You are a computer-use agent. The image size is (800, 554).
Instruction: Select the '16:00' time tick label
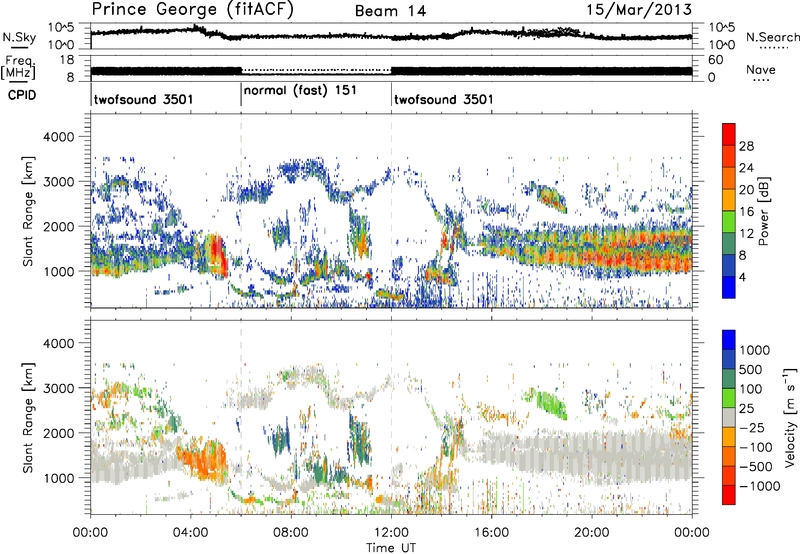tap(491, 533)
